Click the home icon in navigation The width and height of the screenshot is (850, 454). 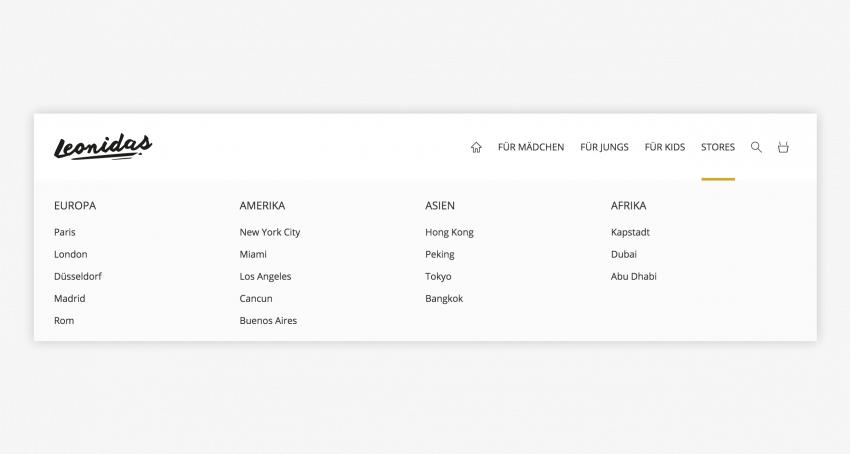[x=476, y=147]
